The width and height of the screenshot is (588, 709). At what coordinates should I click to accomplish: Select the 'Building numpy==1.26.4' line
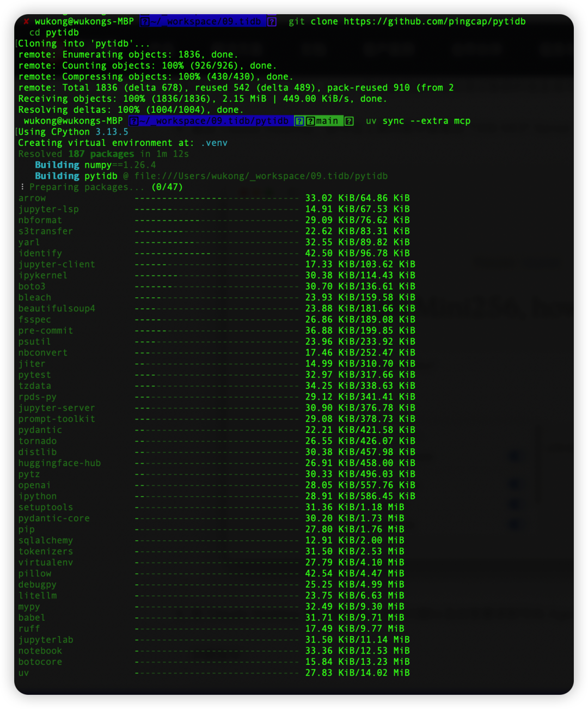[95, 164]
